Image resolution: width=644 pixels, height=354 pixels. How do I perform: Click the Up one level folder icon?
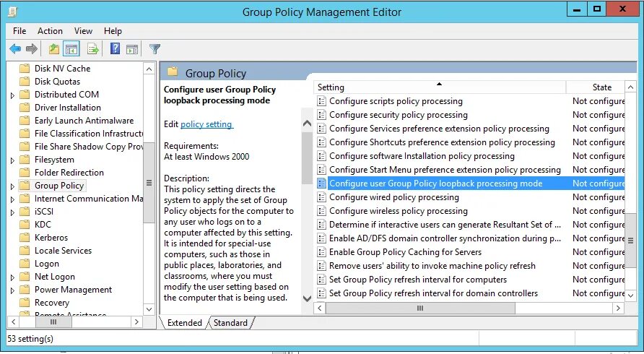(54, 49)
